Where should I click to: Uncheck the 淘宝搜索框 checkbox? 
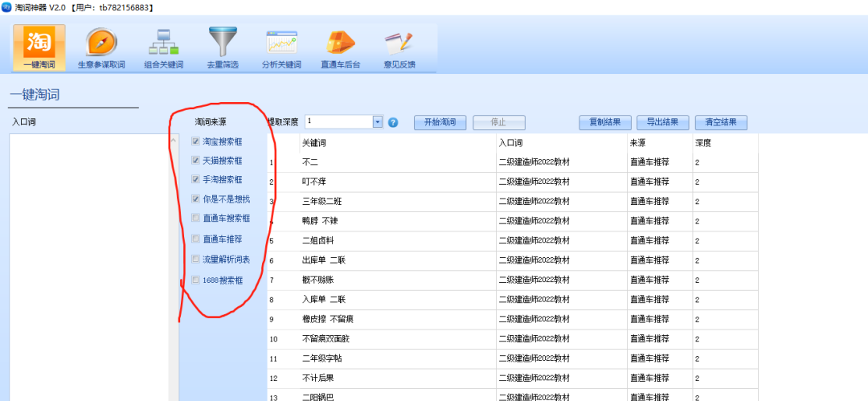click(x=195, y=141)
